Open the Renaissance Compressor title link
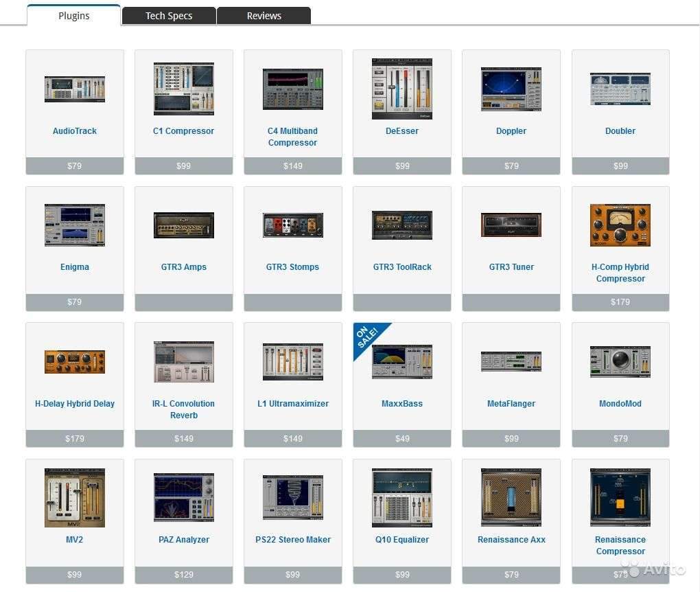 [620, 545]
